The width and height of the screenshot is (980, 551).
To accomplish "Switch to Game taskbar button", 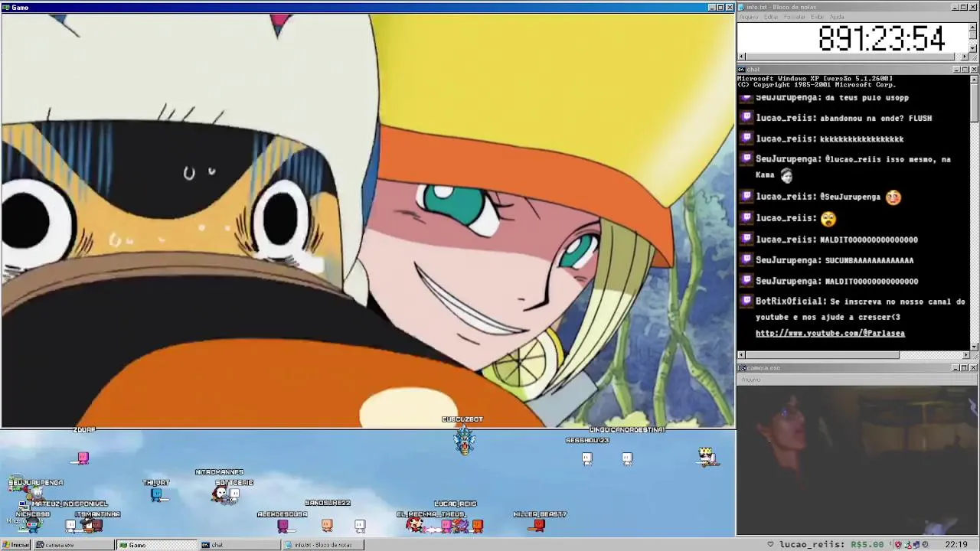I will tap(157, 545).
